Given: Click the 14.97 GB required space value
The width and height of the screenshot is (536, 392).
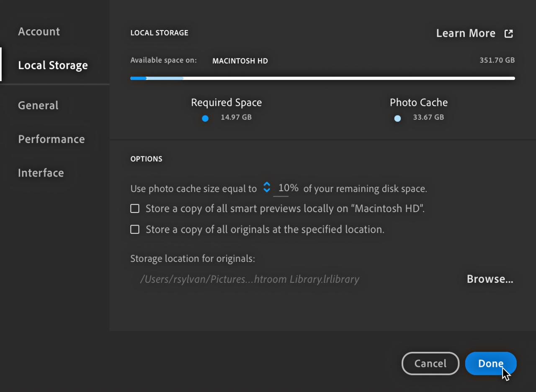Looking at the screenshot, I should 236,118.
